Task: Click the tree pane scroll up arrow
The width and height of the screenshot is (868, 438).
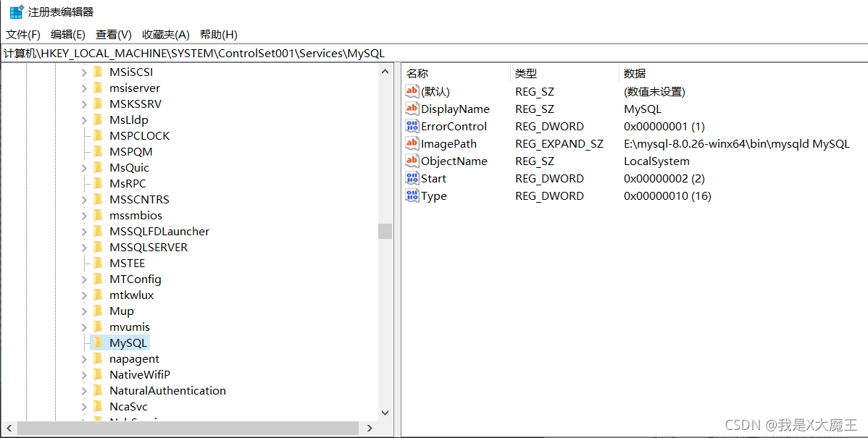Action: 385,72
